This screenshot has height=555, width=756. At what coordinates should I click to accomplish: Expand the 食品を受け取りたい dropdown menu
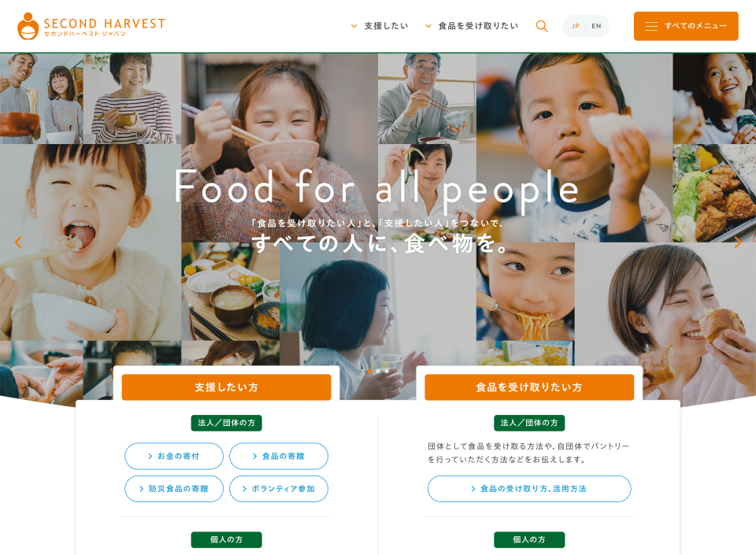click(x=472, y=26)
